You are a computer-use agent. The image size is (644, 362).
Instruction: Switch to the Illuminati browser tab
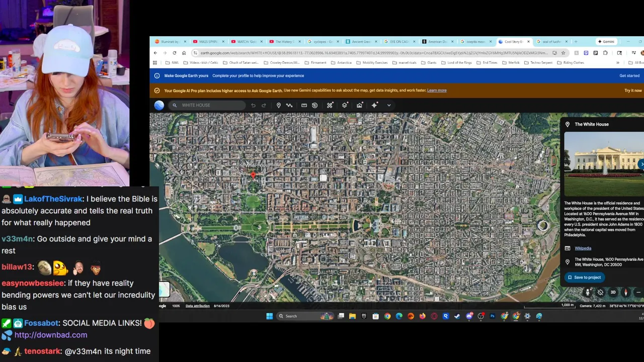pos(170,42)
